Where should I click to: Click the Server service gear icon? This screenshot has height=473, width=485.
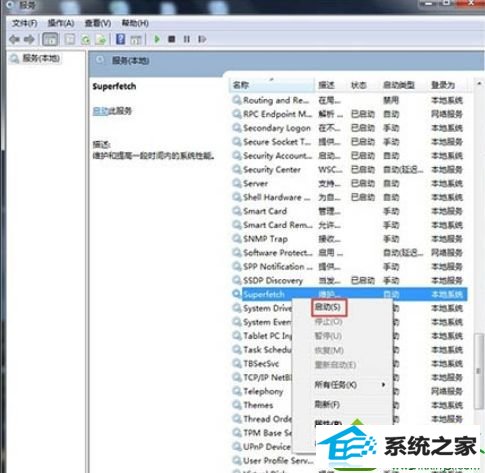(x=237, y=184)
